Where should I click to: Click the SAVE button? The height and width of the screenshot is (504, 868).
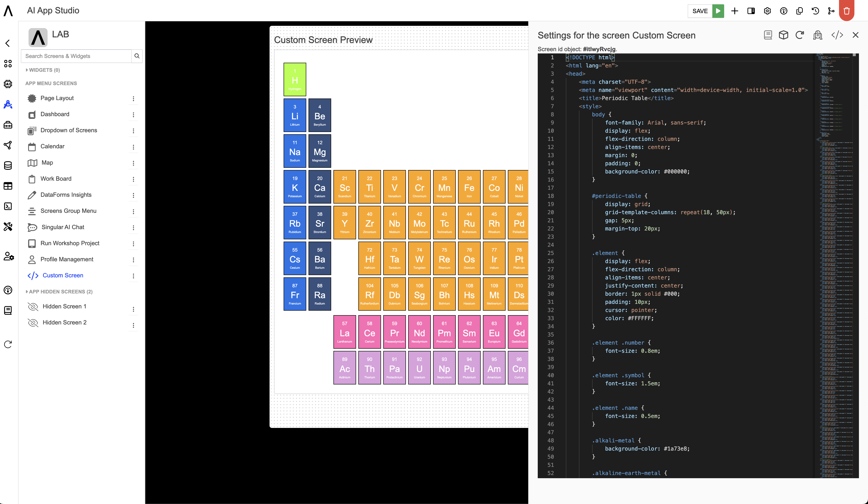pyautogui.click(x=699, y=11)
